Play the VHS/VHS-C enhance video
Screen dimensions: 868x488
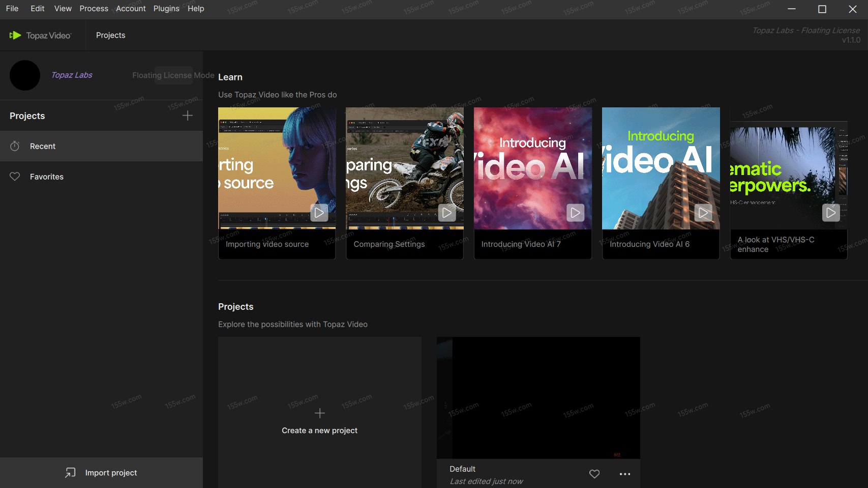[830, 213]
